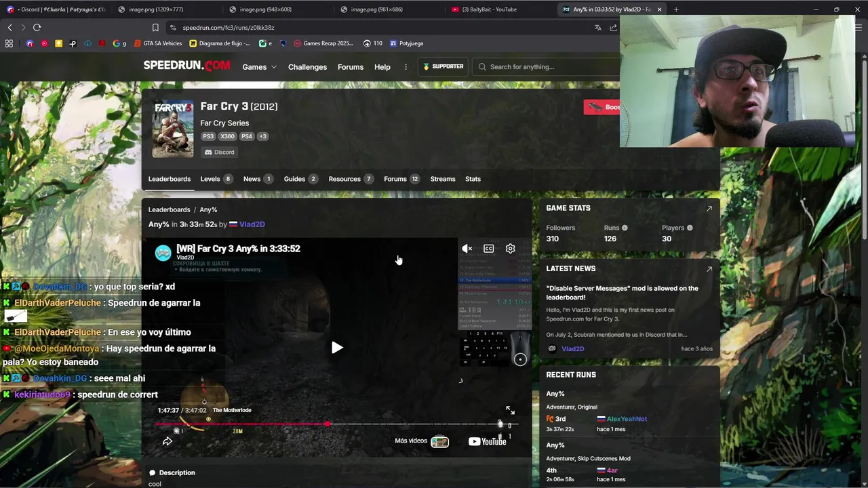Click the red Boost button

point(602,107)
